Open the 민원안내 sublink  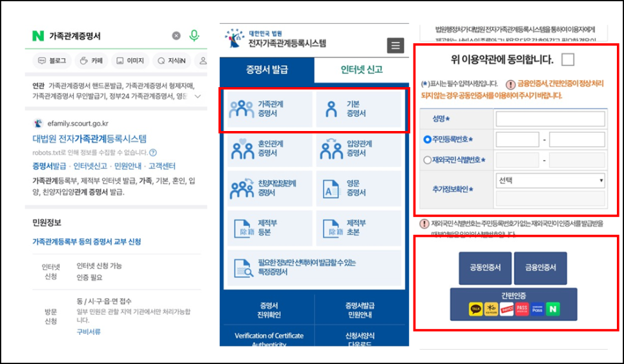128,166
